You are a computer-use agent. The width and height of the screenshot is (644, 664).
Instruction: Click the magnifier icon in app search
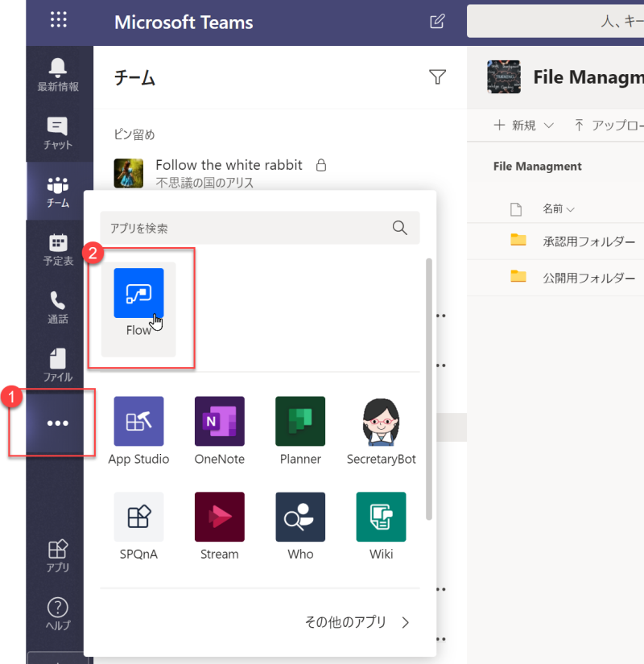(x=399, y=228)
